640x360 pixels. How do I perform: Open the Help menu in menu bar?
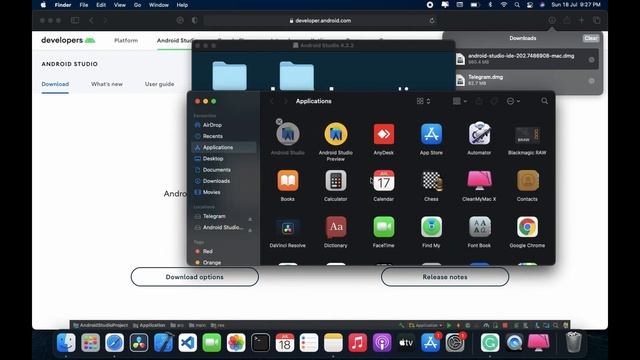tap(182, 5)
